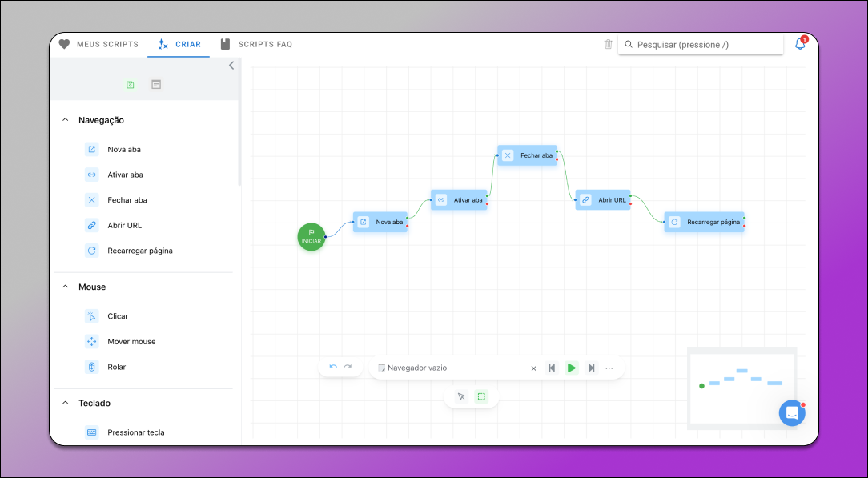Click the trash delete icon
The width and height of the screenshot is (868, 478).
609,44
